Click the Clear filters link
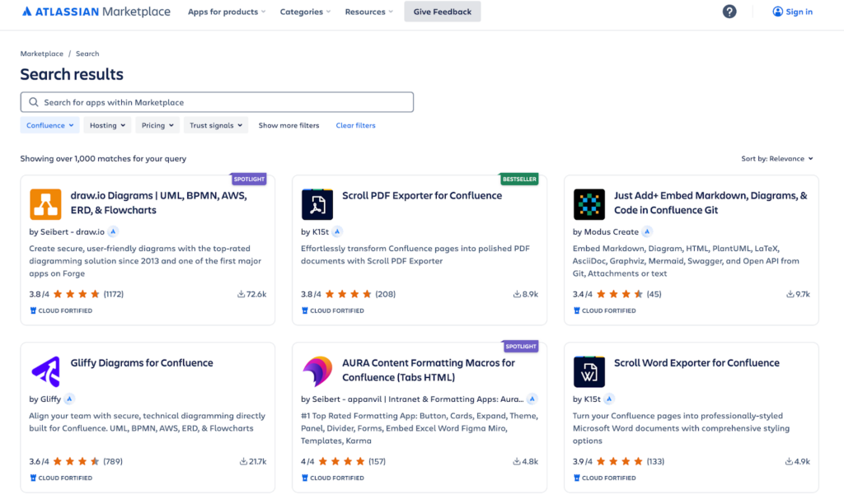The width and height of the screenshot is (844, 504). point(356,125)
